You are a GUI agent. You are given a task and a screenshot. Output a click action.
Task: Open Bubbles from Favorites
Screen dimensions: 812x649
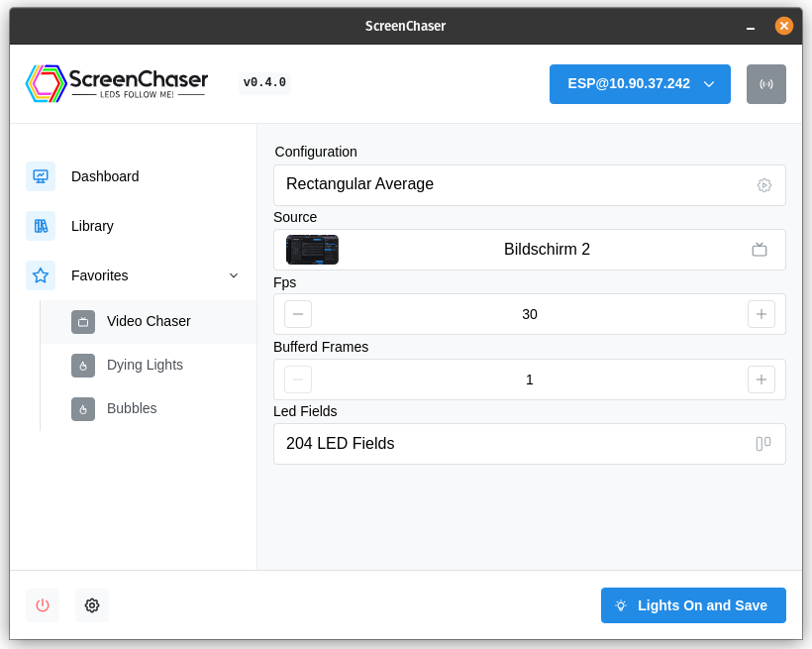(132, 408)
